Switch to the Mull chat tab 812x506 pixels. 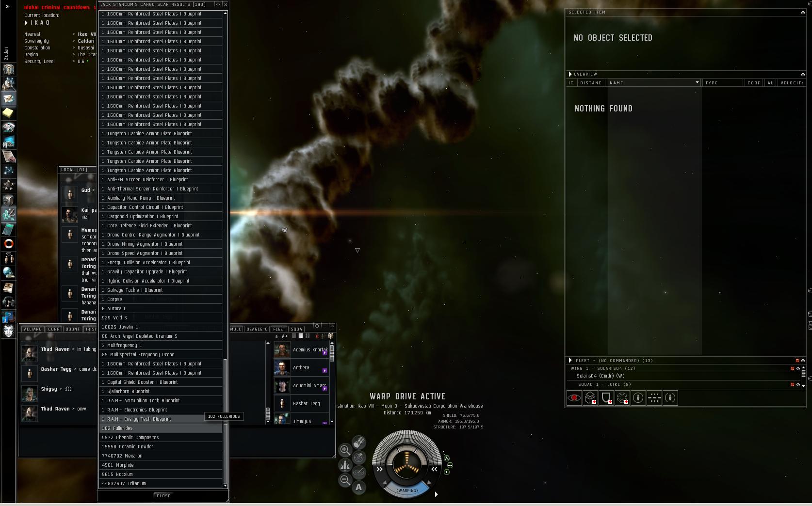(235, 329)
